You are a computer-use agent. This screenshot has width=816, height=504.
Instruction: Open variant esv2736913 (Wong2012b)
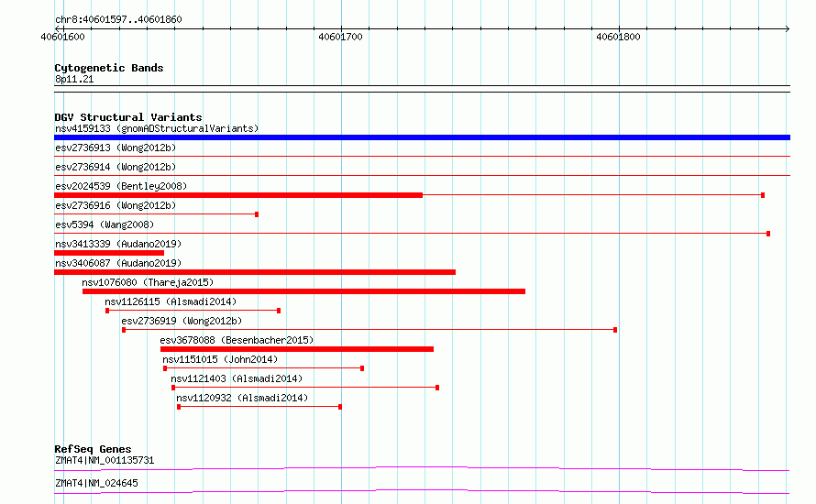[x=116, y=148]
